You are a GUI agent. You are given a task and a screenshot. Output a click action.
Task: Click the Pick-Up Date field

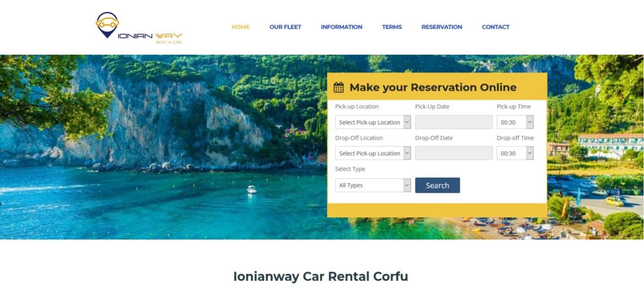pos(453,122)
